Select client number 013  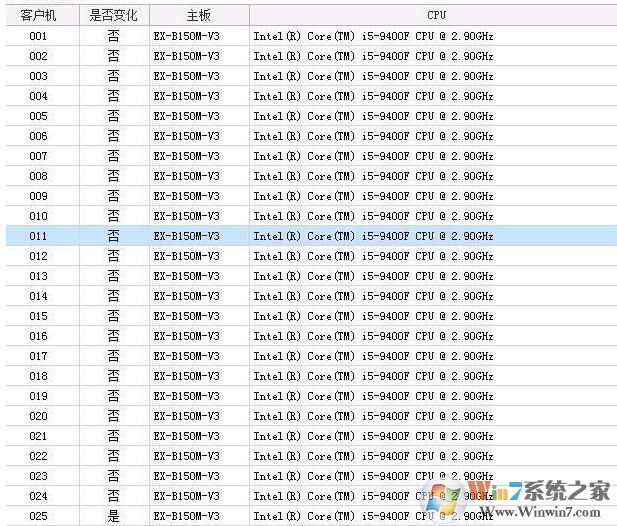38,276
